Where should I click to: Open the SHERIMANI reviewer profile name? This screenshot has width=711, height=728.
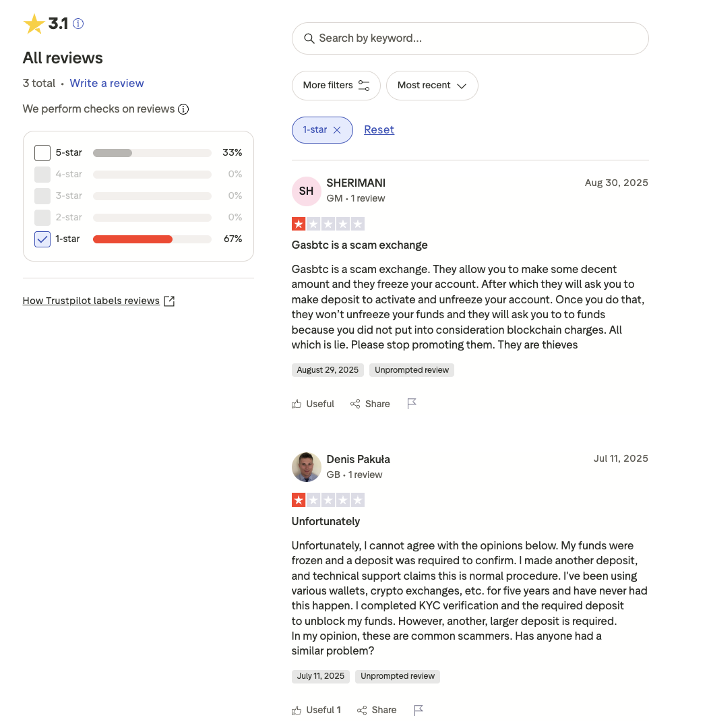(356, 183)
